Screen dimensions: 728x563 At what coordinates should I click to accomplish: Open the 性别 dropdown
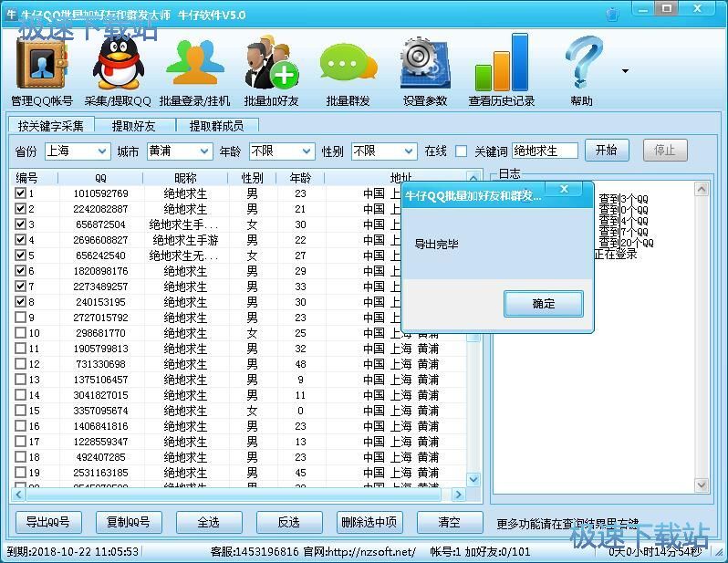click(383, 151)
